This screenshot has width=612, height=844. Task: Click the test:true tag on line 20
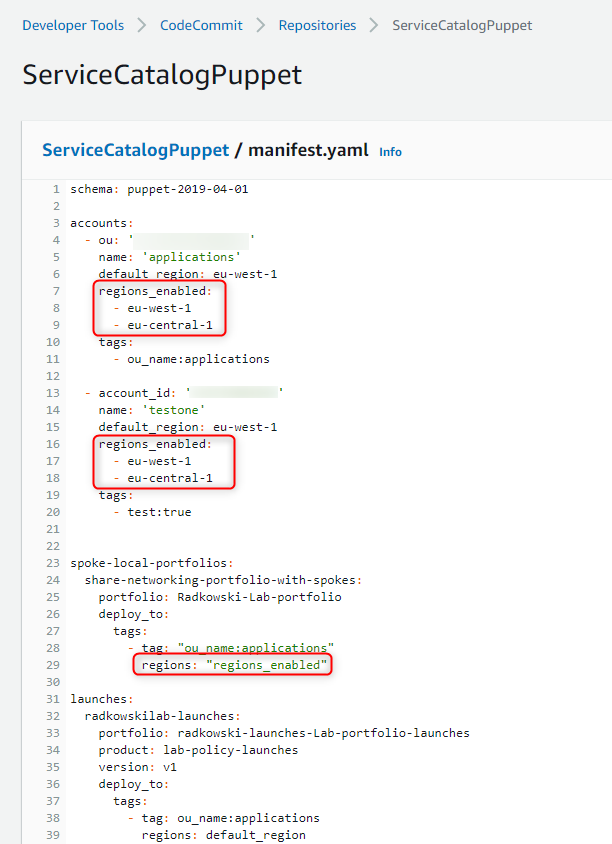pyautogui.click(x=159, y=512)
